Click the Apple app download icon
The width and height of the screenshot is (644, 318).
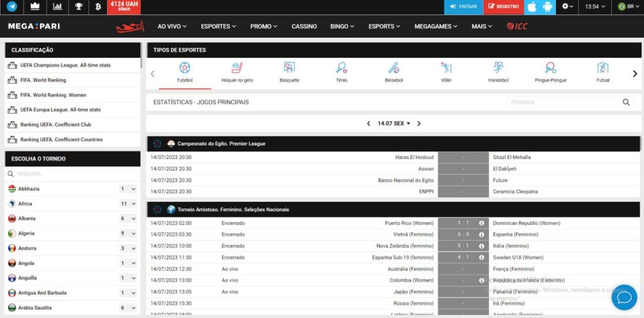pos(531,7)
